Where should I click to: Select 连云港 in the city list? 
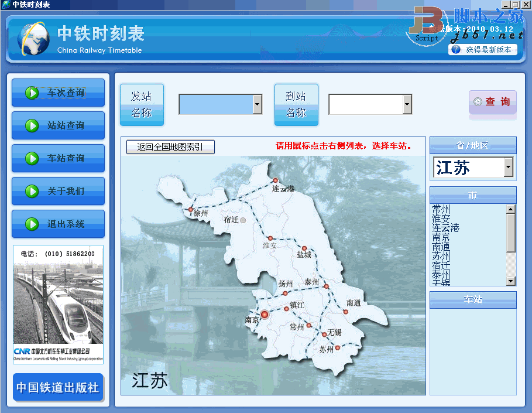(445, 228)
